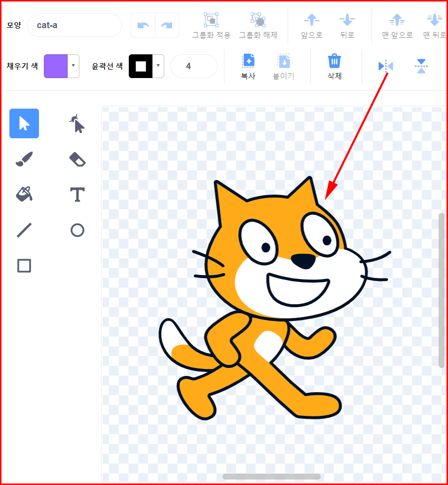Viewport: 448px width, 485px height.
Task: Click the 그룹화 해제 ungroup icon
Action: pos(258,20)
